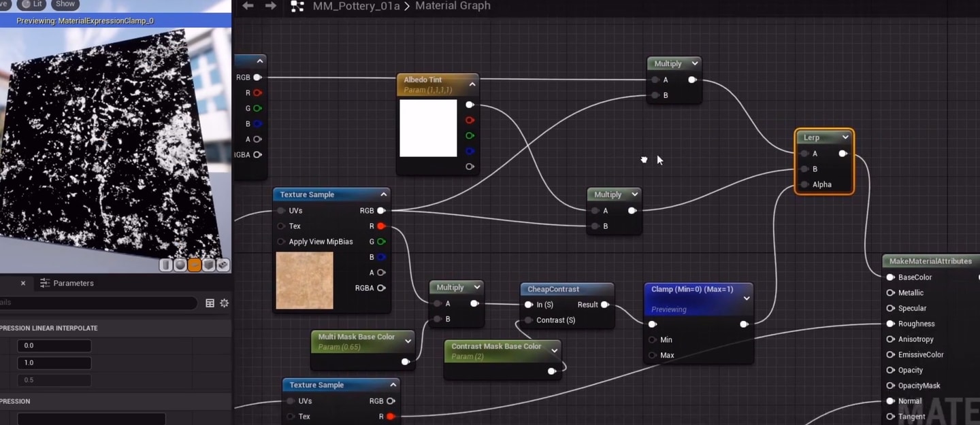The image size is (980, 425).
Task: Open the Lit view mode menu
Action: pos(32,4)
